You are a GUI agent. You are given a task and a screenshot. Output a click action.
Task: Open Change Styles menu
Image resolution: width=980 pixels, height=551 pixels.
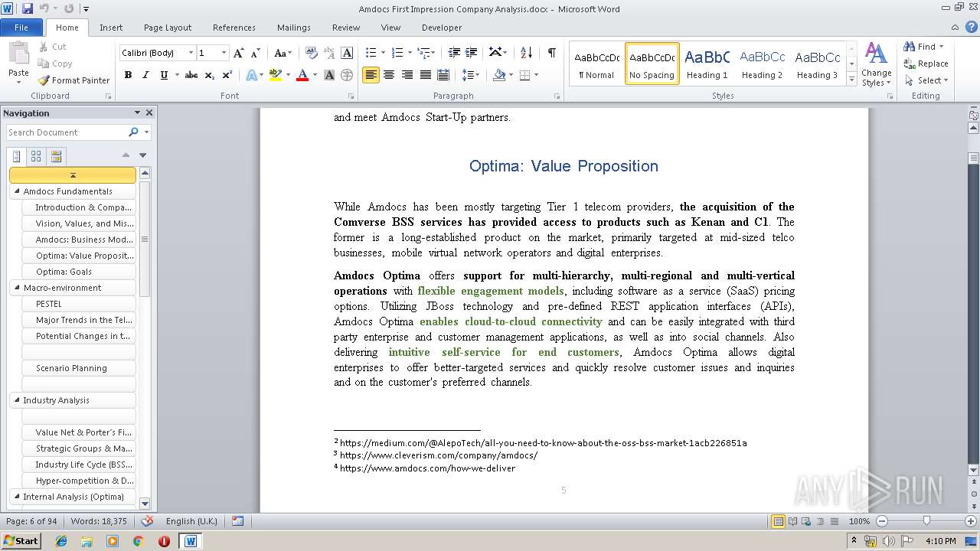click(876, 65)
